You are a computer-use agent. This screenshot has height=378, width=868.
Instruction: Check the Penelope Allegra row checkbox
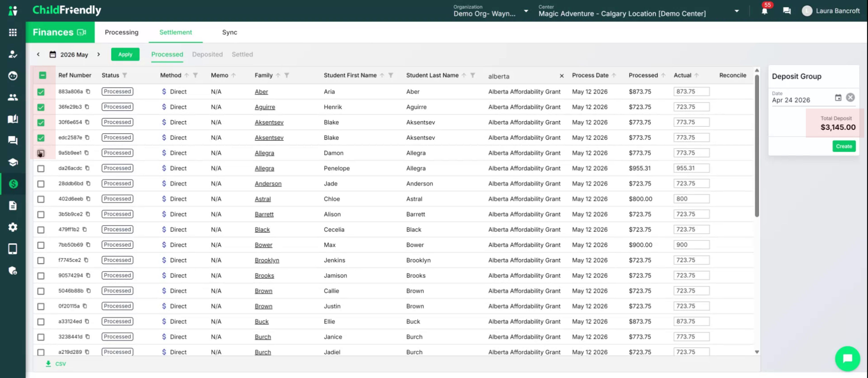tap(41, 168)
